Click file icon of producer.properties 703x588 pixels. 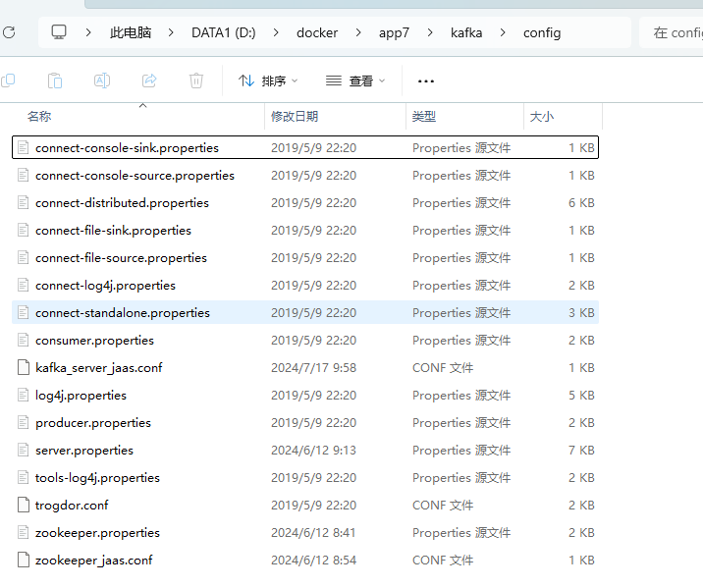pyautogui.click(x=24, y=423)
